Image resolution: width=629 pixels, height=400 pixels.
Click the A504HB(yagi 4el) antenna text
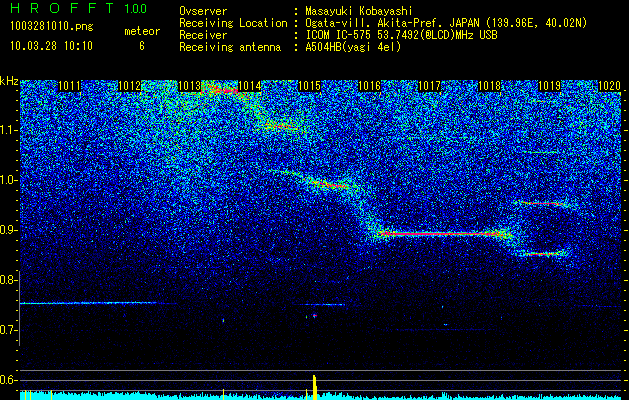[x=353, y=47]
